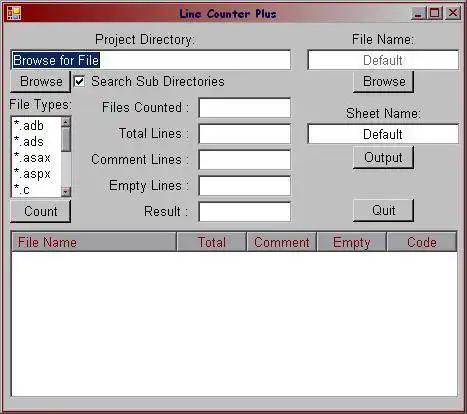
Task: Close the Line Counter Plus window
Action: (453, 13)
